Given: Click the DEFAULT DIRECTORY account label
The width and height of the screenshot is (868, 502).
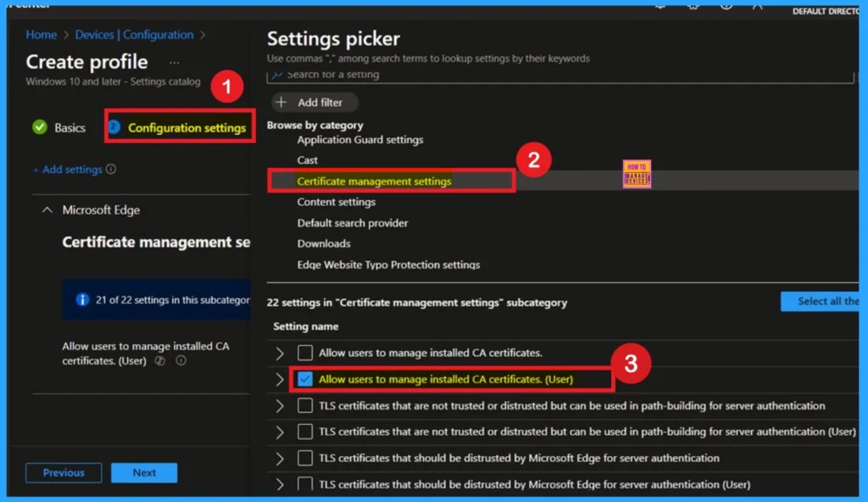Looking at the screenshot, I should [x=826, y=11].
